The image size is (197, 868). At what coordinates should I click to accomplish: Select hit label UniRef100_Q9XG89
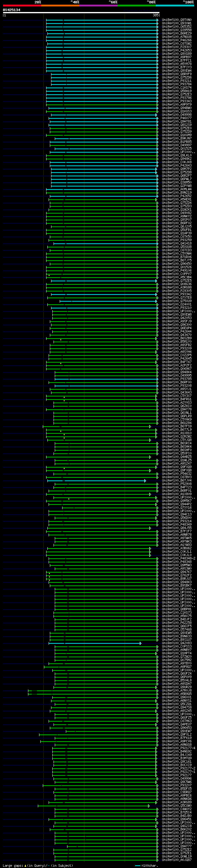[177, 54]
